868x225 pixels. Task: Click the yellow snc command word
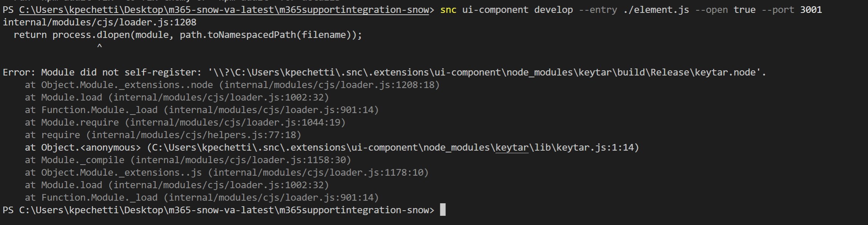448,10
